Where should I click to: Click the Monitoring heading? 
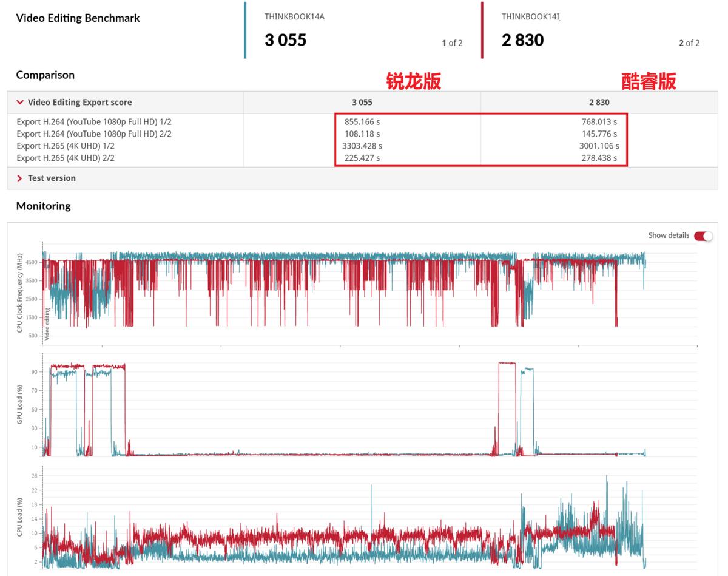point(43,206)
